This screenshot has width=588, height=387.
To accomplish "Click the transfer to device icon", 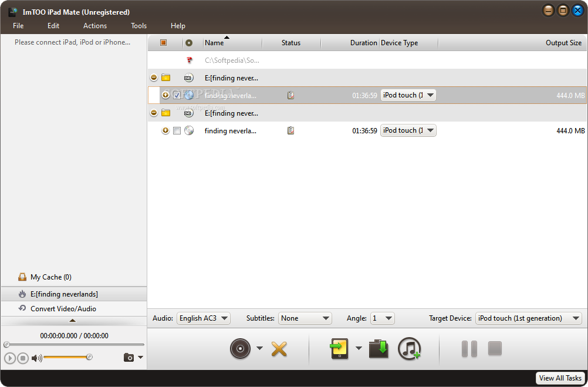I will pos(339,349).
